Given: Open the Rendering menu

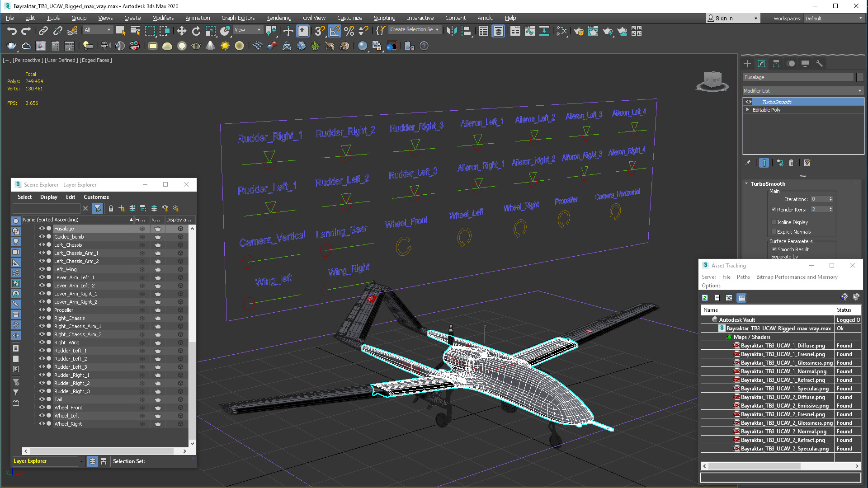Looking at the screenshot, I should pyautogui.click(x=278, y=18).
